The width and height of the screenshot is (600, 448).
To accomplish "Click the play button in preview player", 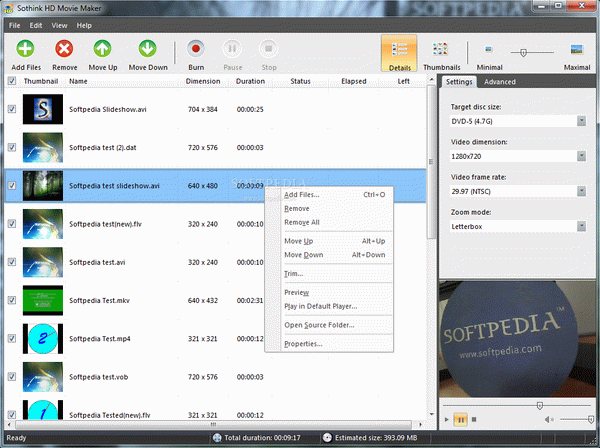I will (446, 420).
